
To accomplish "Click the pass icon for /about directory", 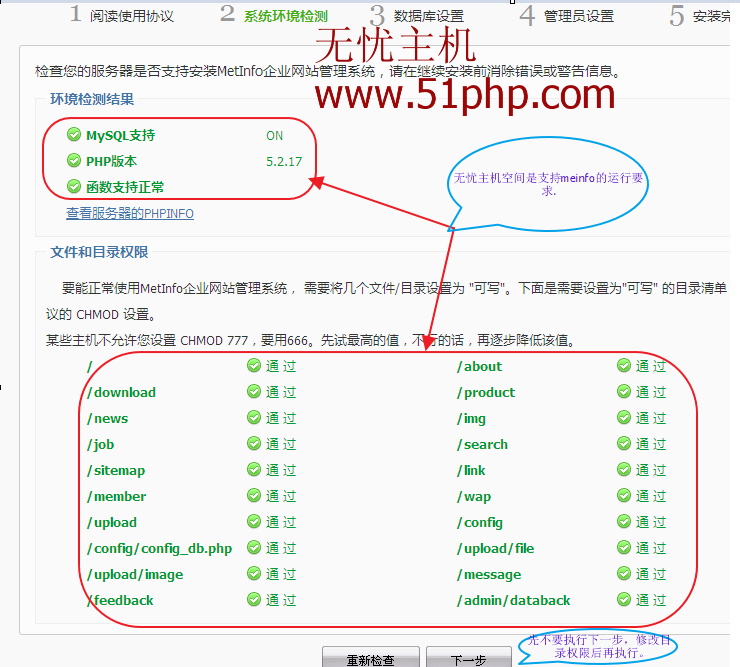I will pyautogui.click(x=624, y=366).
